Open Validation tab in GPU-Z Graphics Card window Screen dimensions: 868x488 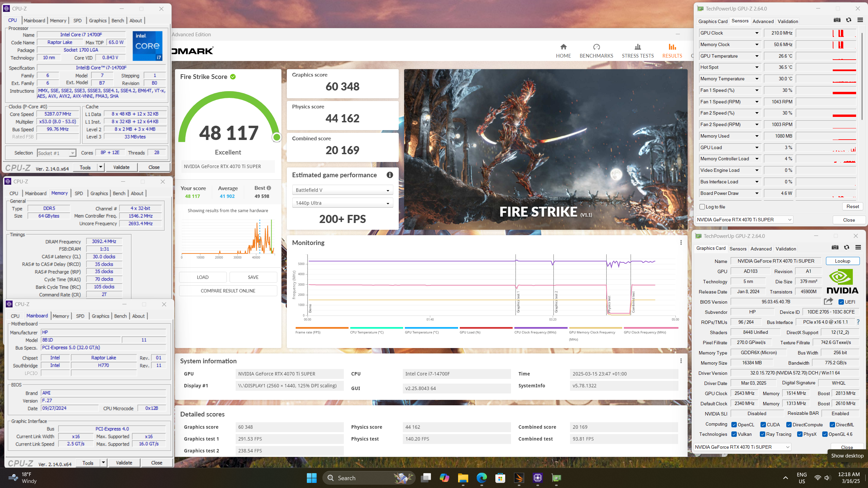coord(786,249)
